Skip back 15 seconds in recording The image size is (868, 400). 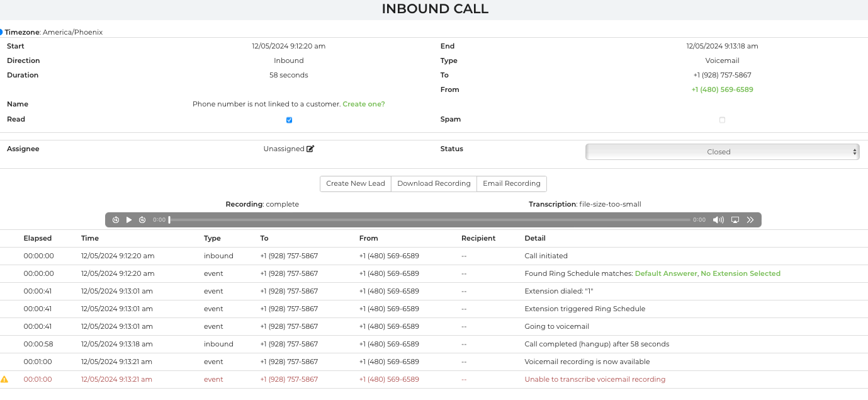click(x=116, y=220)
